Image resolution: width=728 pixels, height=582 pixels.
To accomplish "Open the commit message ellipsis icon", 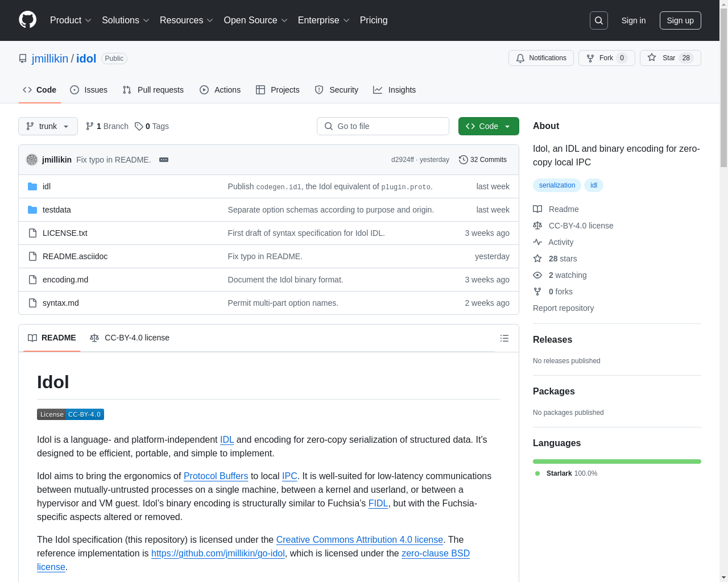I will pyautogui.click(x=164, y=160).
